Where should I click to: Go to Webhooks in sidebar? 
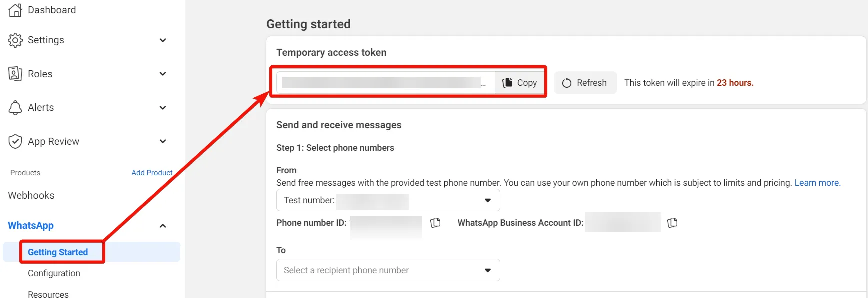click(31, 195)
